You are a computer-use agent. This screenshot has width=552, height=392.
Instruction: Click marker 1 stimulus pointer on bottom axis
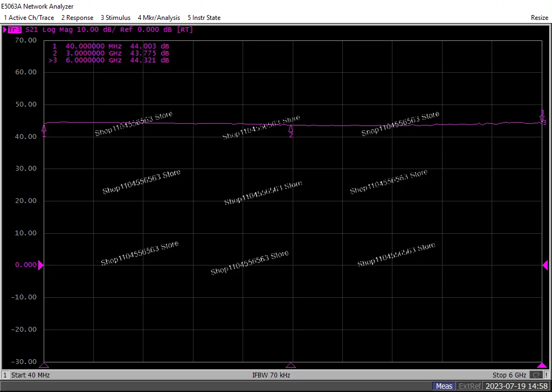pyautogui.click(x=44, y=365)
